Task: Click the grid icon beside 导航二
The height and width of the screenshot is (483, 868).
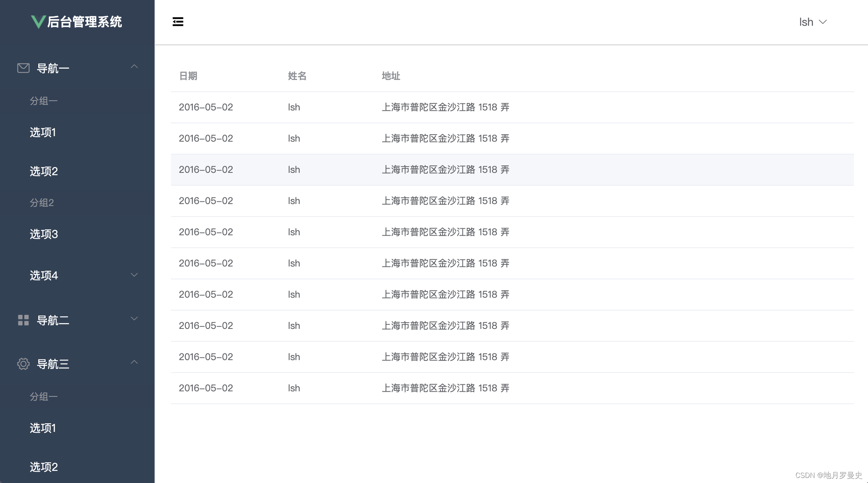Action: pyautogui.click(x=23, y=320)
